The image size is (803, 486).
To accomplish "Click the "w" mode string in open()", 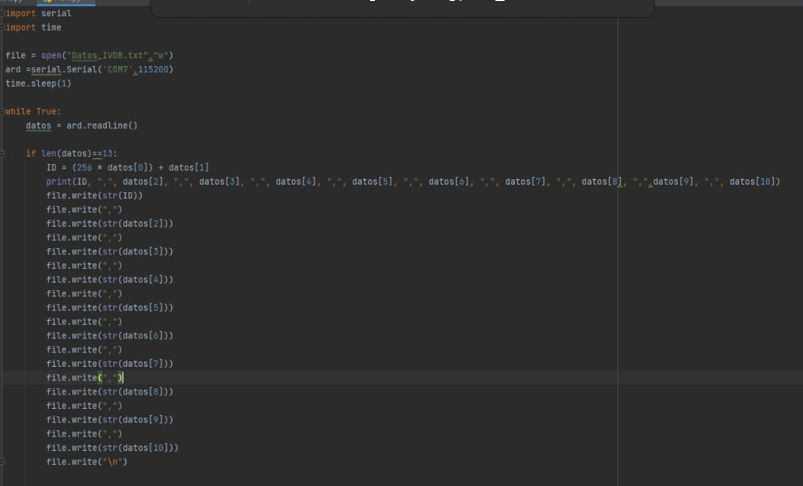I will (x=160, y=55).
